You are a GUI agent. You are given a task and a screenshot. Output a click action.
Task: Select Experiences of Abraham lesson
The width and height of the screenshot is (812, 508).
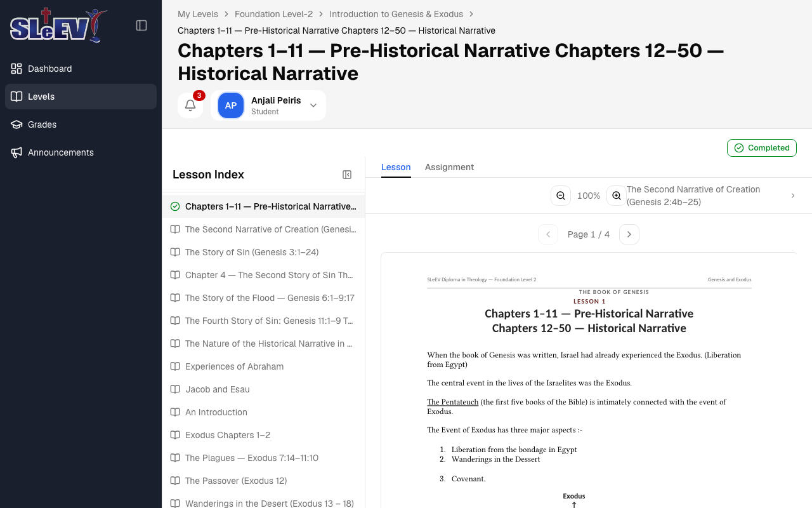263,366
